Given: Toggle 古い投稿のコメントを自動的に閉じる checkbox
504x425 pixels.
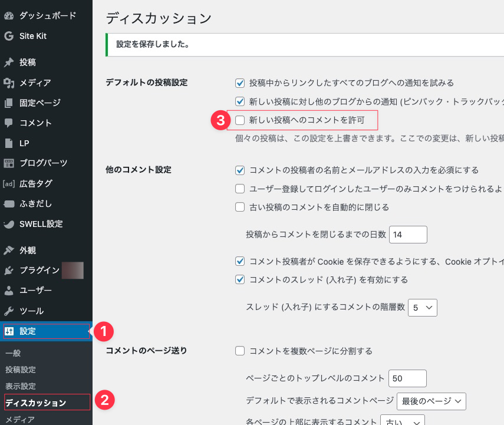Looking at the screenshot, I should 240,207.
